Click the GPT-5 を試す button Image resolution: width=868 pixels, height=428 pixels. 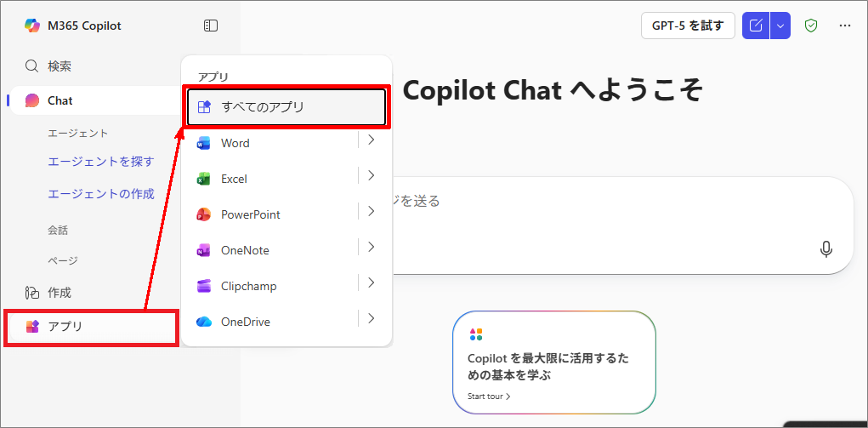pos(687,26)
